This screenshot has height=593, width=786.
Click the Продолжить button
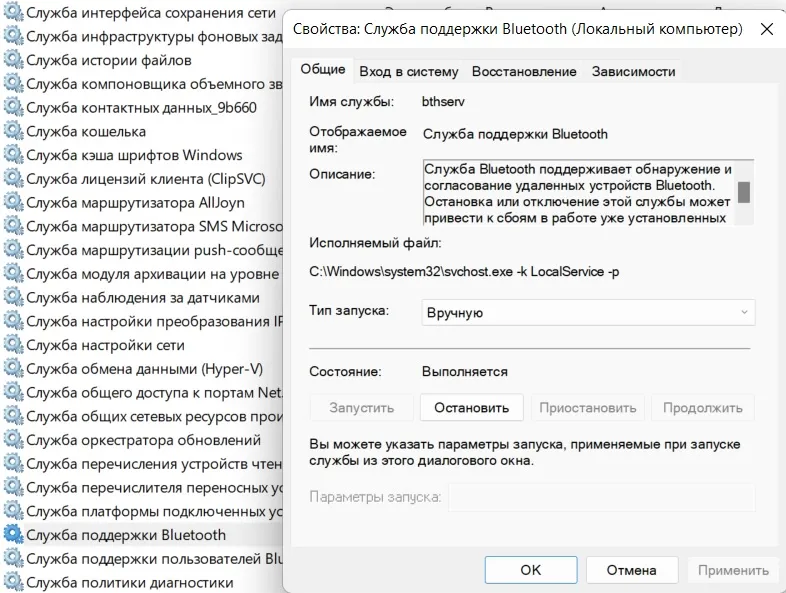pyautogui.click(x=703, y=408)
